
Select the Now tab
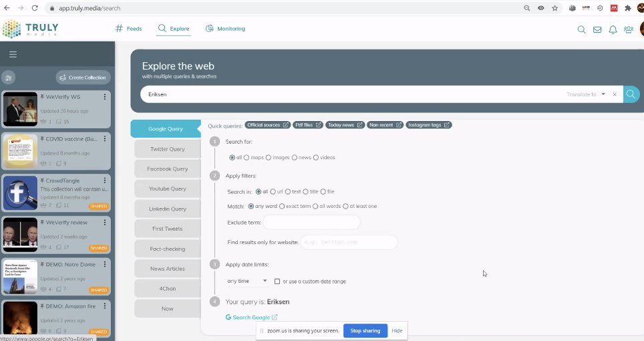click(167, 308)
